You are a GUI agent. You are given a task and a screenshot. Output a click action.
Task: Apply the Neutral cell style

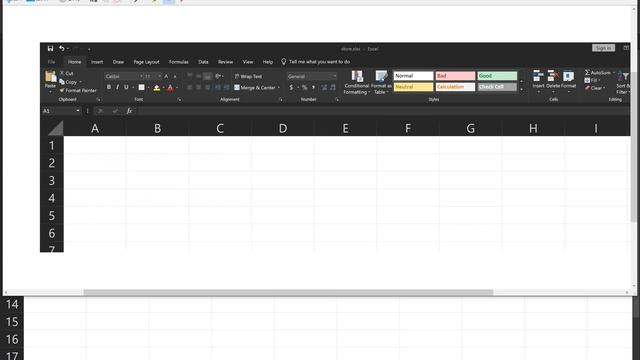coord(413,87)
